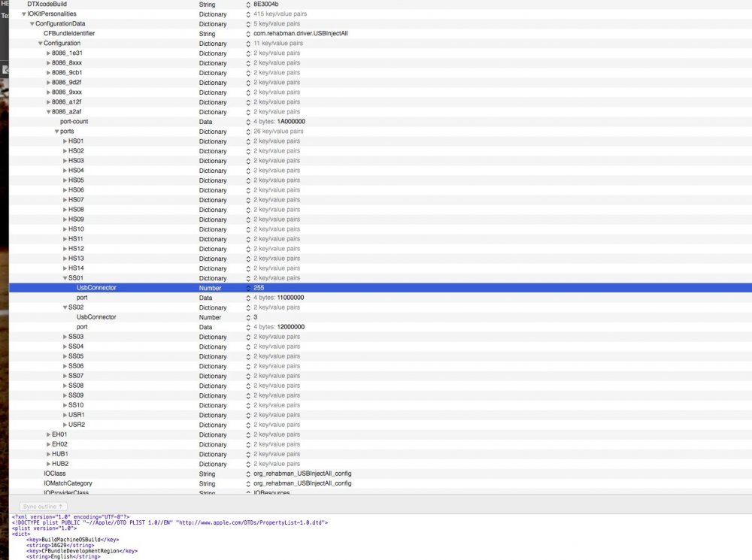Select SS02 port value 12000000
752x560 pixels.
[x=290, y=326]
